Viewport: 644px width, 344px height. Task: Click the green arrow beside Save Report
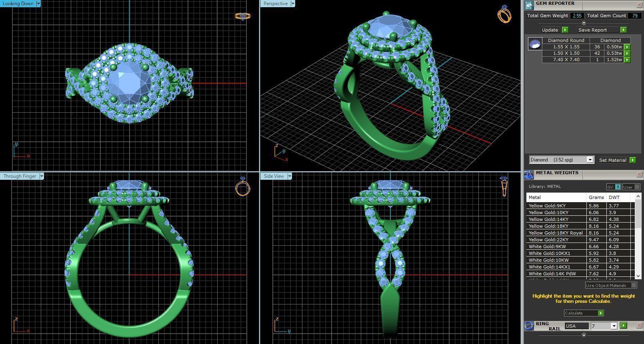click(623, 30)
